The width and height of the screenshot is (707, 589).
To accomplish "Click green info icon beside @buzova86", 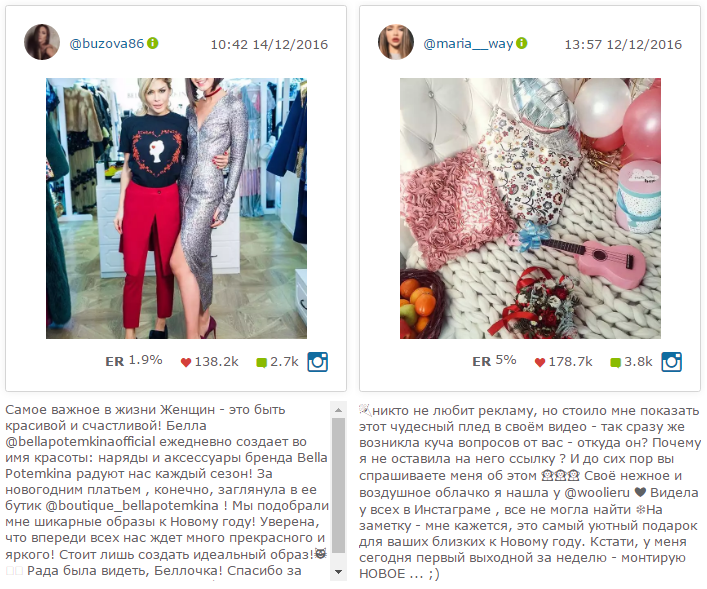I will pyautogui.click(x=153, y=43).
